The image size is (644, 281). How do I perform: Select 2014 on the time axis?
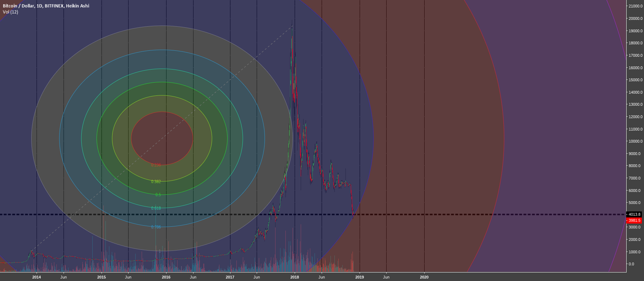[x=37, y=277]
